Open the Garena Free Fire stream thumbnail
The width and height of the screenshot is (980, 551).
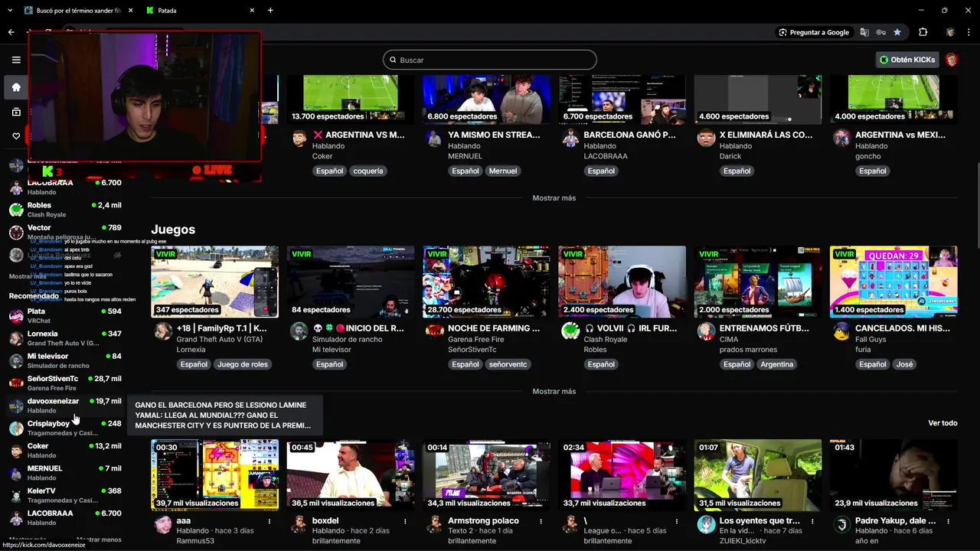(x=486, y=281)
